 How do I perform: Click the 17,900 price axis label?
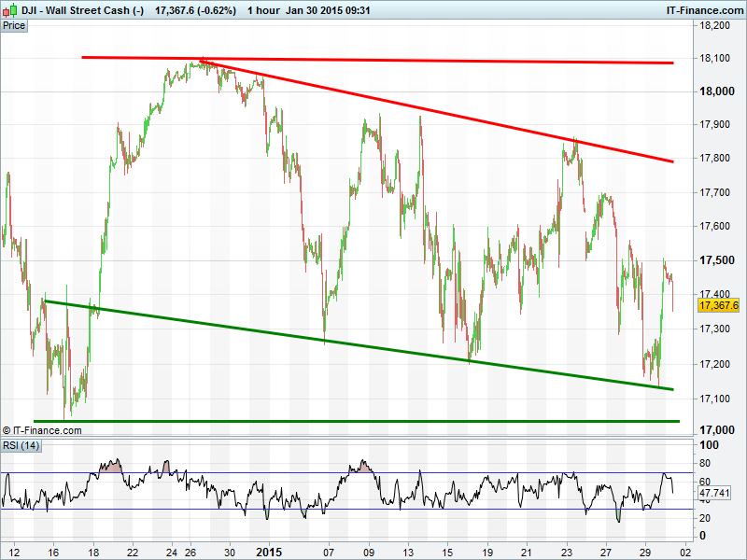pos(714,125)
